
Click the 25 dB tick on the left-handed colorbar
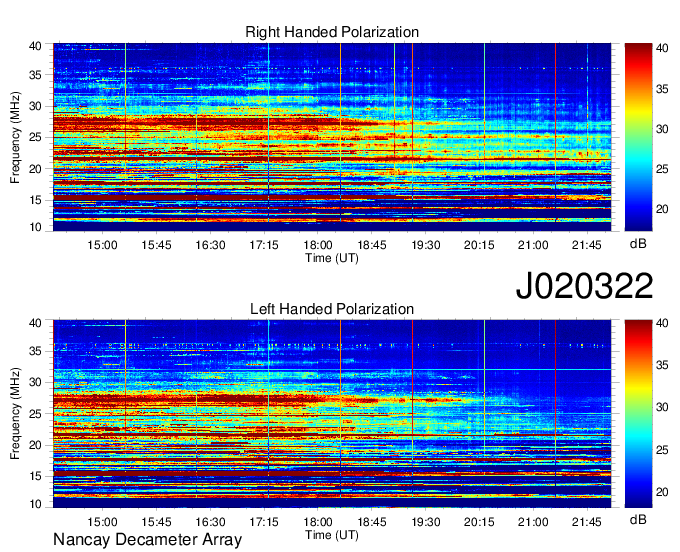(x=662, y=450)
